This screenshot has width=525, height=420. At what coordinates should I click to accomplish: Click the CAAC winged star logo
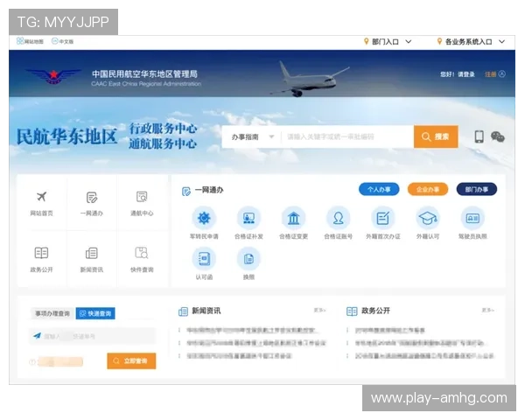53,76
